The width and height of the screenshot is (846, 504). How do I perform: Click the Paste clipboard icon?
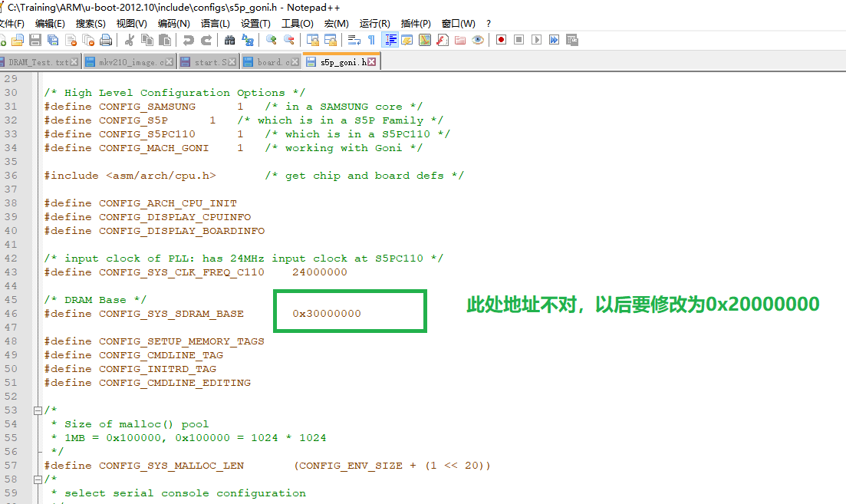tap(165, 40)
